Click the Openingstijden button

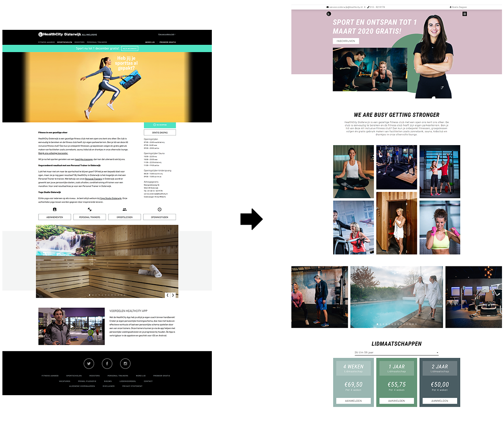(159, 217)
